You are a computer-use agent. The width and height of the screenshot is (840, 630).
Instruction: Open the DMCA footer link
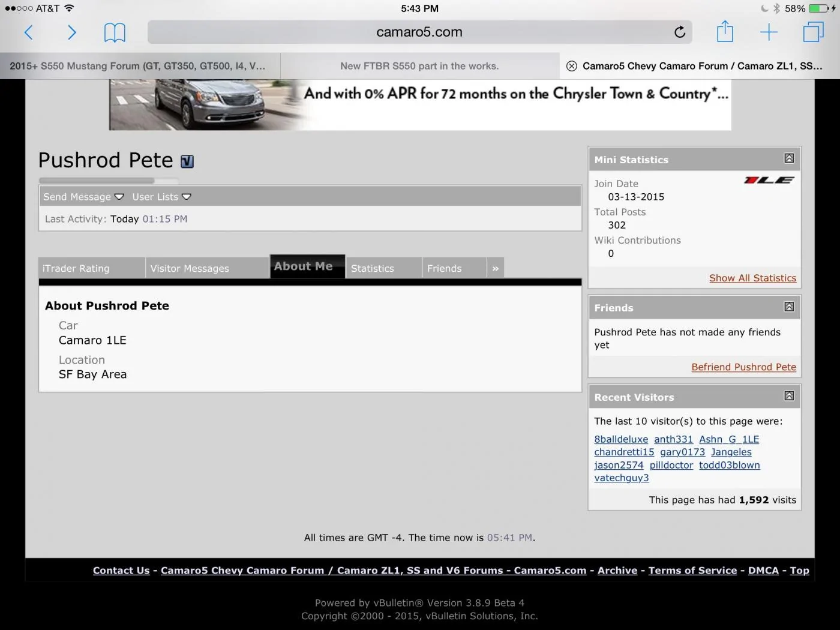[x=763, y=570]
